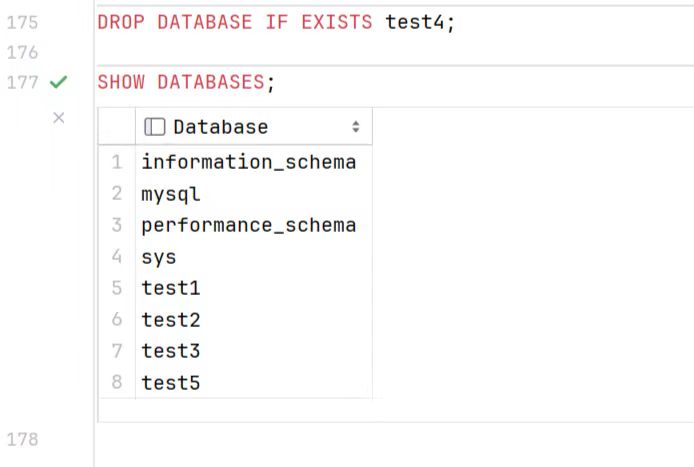Viewport: 694px width, 467px height.
Task: Close the inline result with the X icon
Action: pyautogui.click(x=58, y=118)
